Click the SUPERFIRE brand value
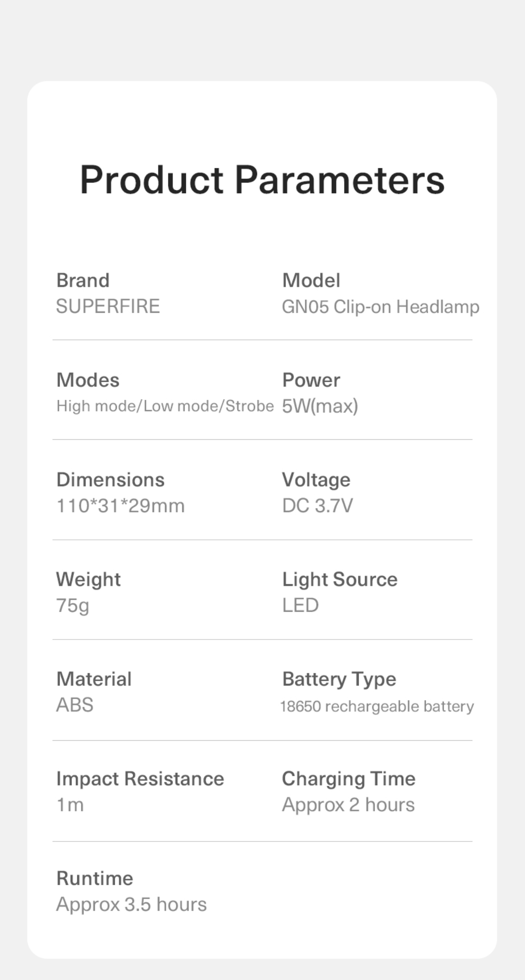The width and height of the screenshot is (525, 980). pyautogui.click(x=108, y=307)
